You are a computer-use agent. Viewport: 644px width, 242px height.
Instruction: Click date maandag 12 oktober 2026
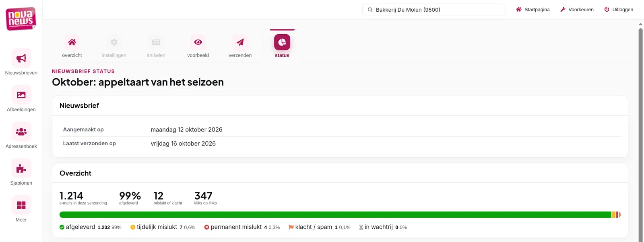(x=186, y=129)
